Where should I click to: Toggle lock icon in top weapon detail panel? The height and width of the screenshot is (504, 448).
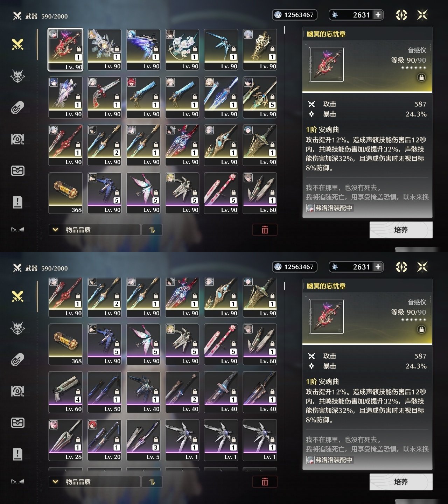click(421, 77)
